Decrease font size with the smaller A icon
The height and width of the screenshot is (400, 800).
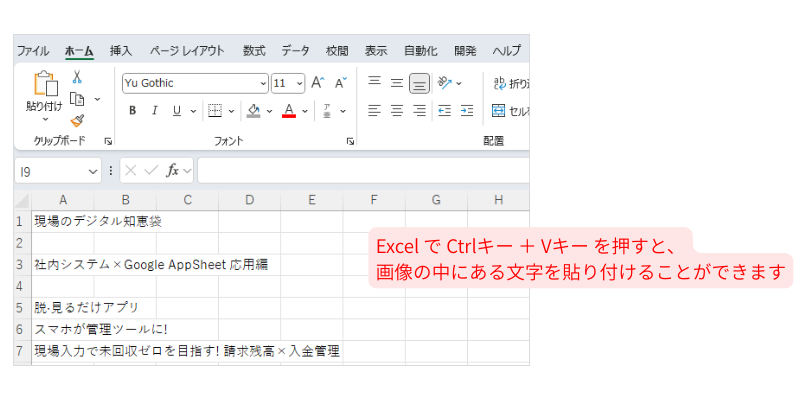coord(340,83)
